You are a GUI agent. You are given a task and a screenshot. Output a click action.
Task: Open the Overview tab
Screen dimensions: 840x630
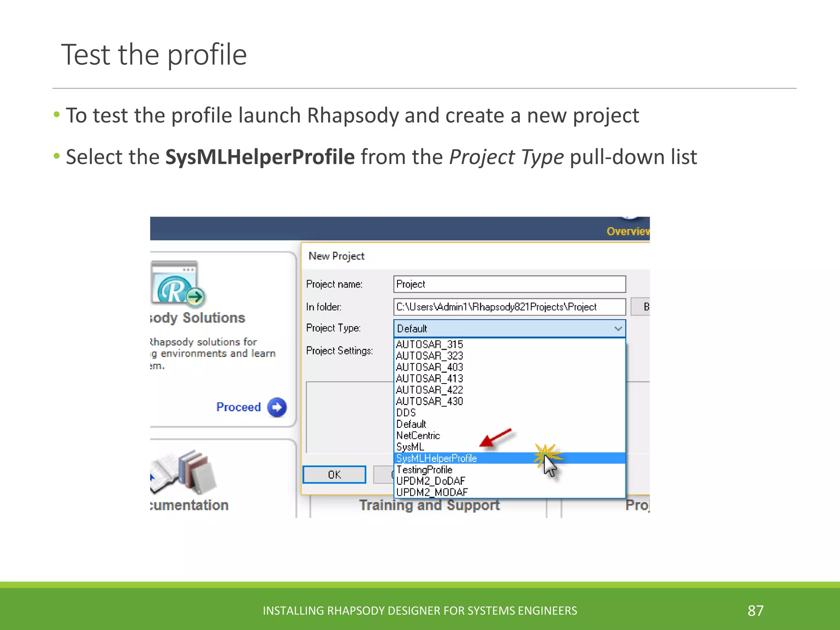[628, 231]
